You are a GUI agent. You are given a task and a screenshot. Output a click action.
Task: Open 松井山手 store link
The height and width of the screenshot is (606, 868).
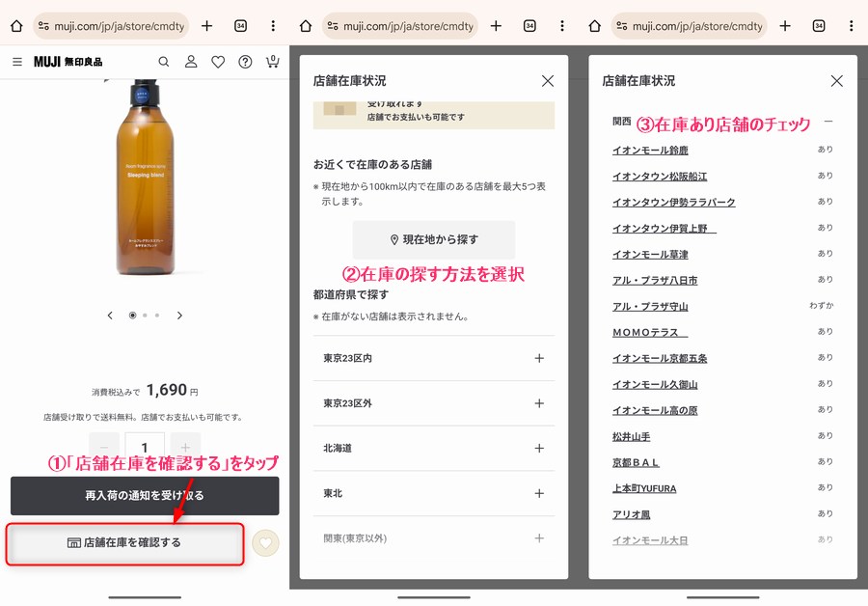point(631,436)
